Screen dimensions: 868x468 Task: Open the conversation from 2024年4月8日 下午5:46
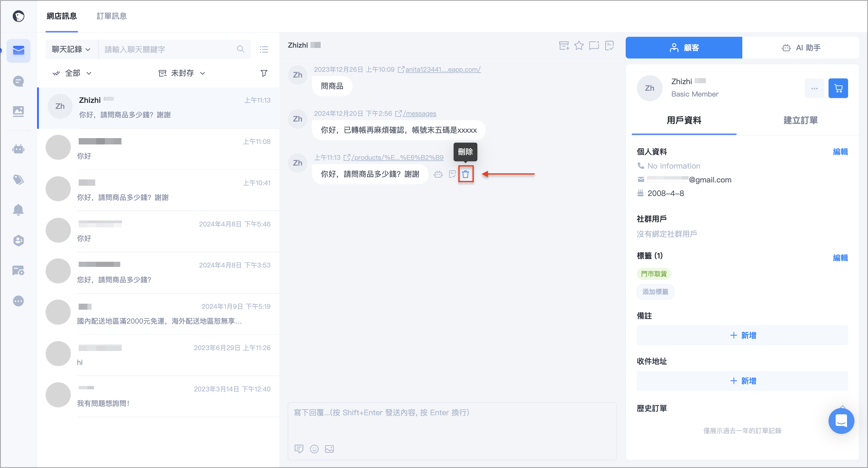point(158,231)
